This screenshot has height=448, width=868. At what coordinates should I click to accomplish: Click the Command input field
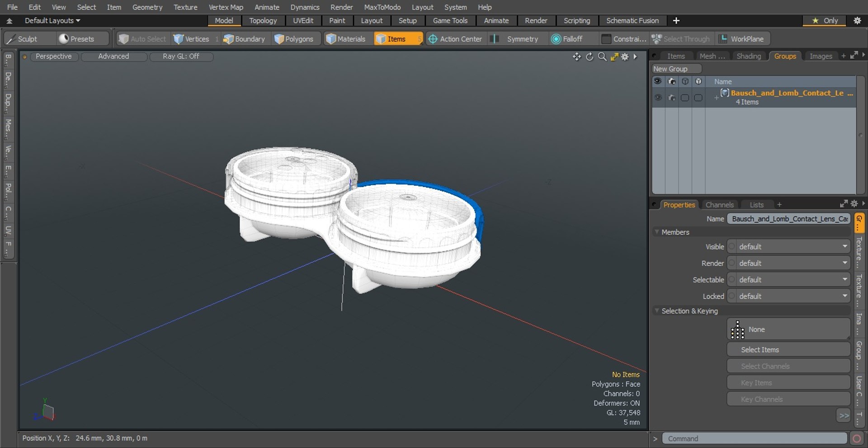point(755,439)
